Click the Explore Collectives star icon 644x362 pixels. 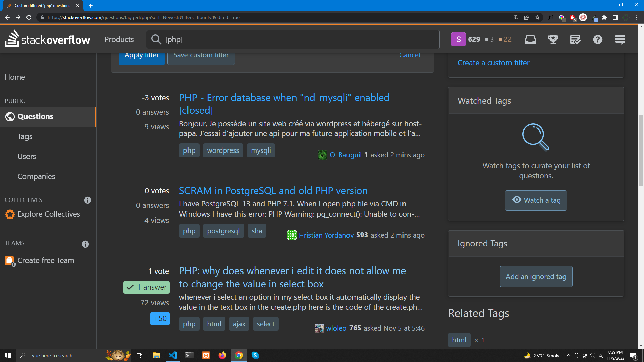[10, 214]
